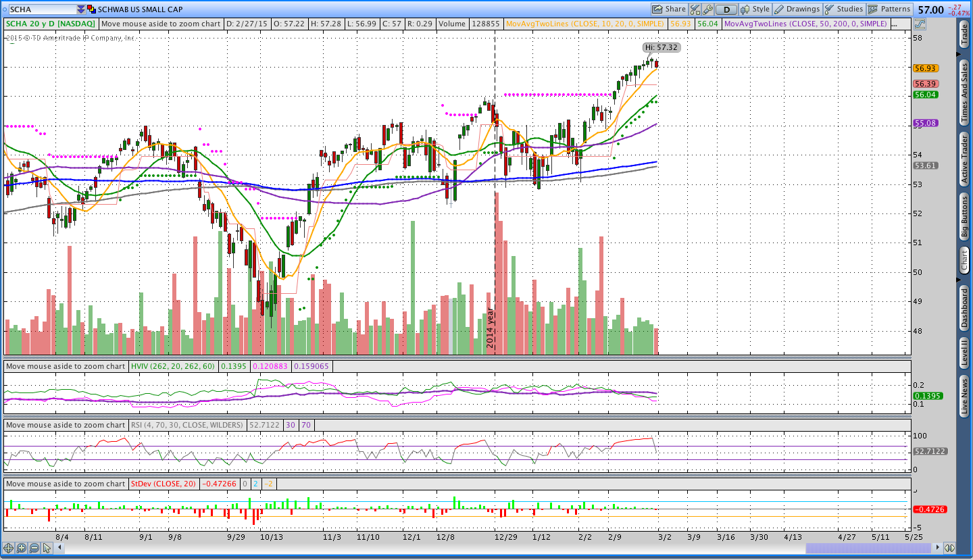Open the Drawings menu

(x=797, y=9)
